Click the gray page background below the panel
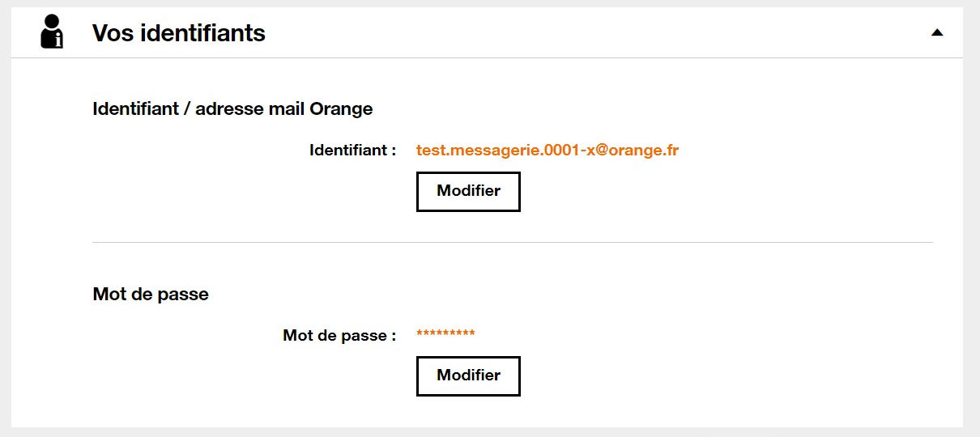 486,432
